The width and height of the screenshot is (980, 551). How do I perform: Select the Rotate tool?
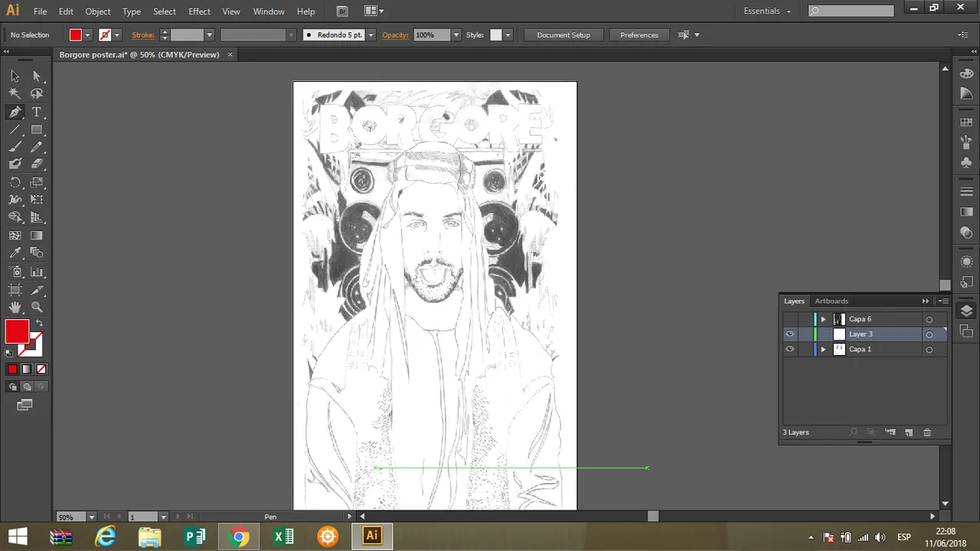pyautogui.click(x=15, y=182)
